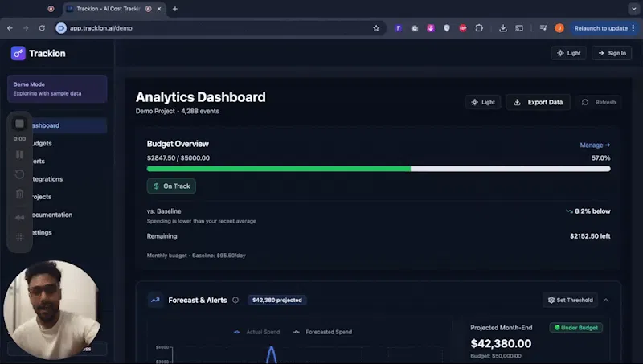The image size is (643, 364).
Task: Stop recording with the square stop icon
Action: 19,124
